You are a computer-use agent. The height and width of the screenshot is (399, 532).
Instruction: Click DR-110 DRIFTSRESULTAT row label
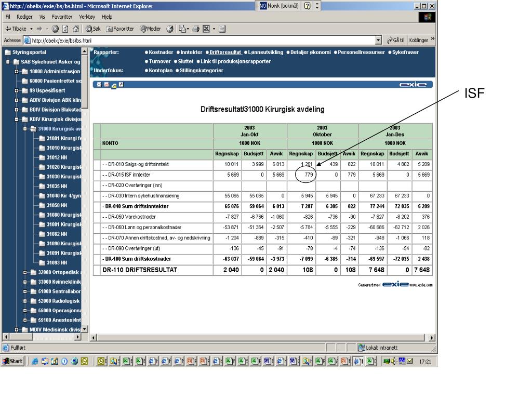(x=140, y=270)
